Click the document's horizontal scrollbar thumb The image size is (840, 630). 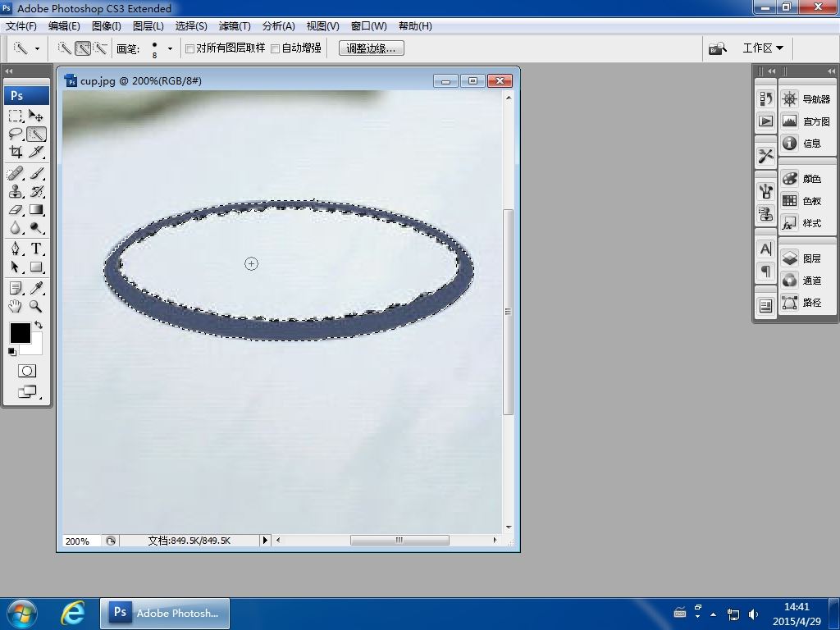(x=399, y=541)
